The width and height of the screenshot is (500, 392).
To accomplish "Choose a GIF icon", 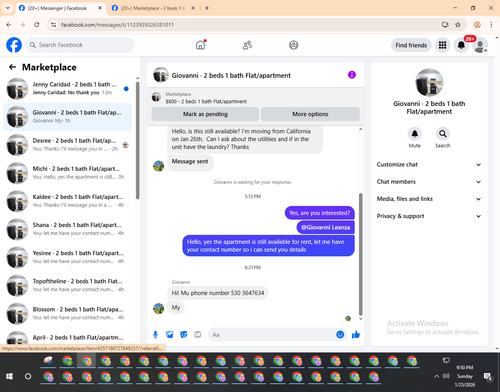I will [x=198, y=334].
